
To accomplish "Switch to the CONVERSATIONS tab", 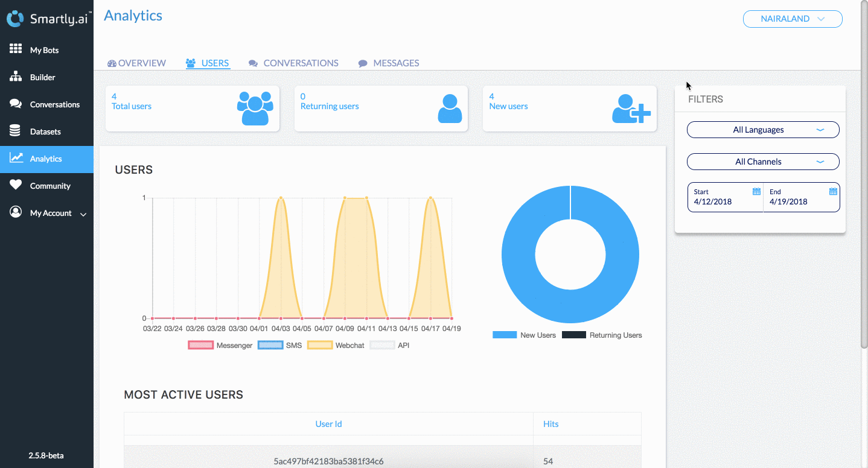I will click(293, 63).
